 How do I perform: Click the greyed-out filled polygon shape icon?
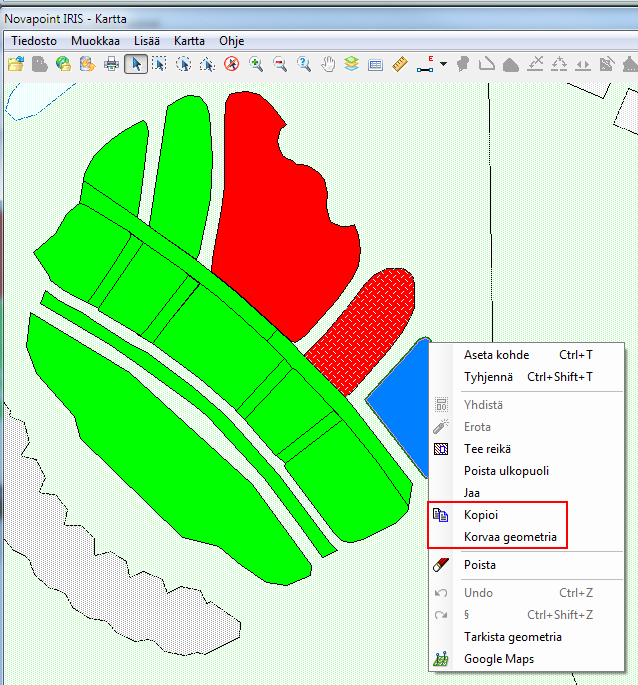pyautogui.click(x=511, y=65)
